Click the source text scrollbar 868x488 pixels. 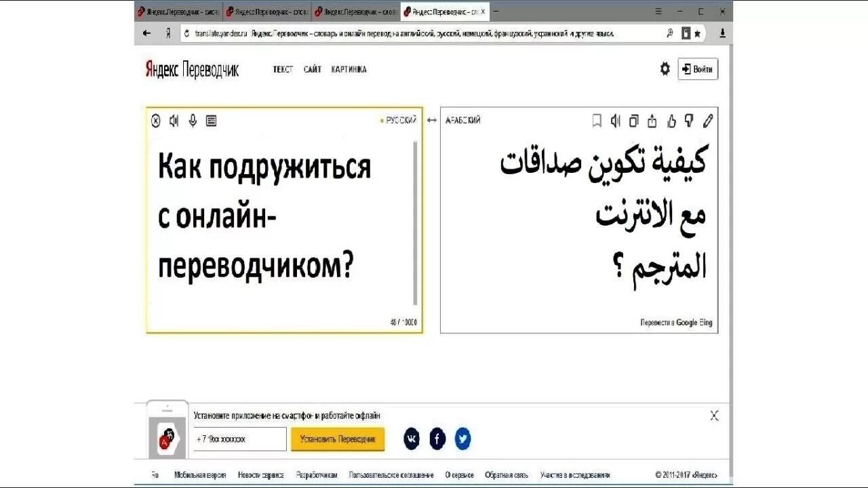click(x=415, y=223)
